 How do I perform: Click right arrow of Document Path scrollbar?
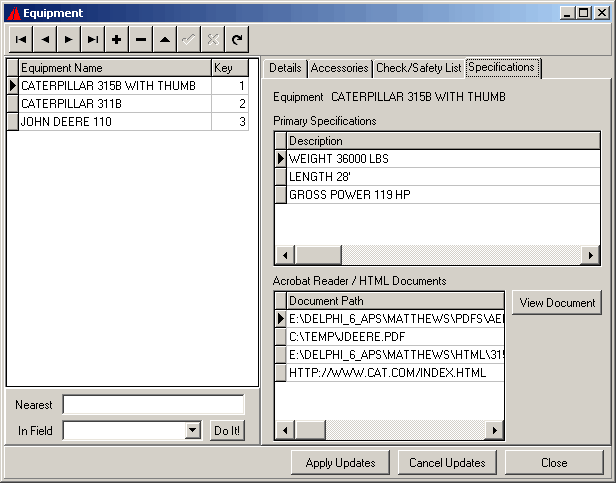pos(495,430)
